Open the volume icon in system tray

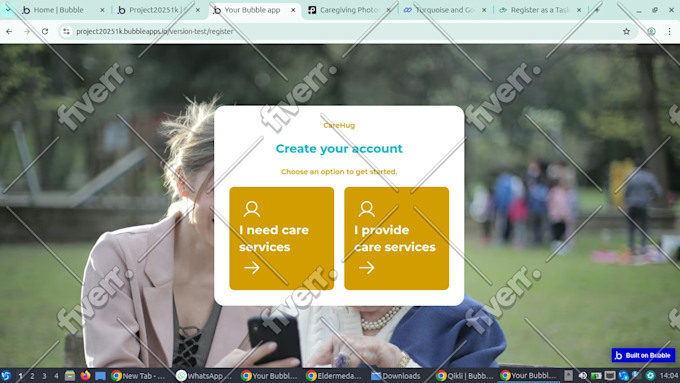click(582, 376)
